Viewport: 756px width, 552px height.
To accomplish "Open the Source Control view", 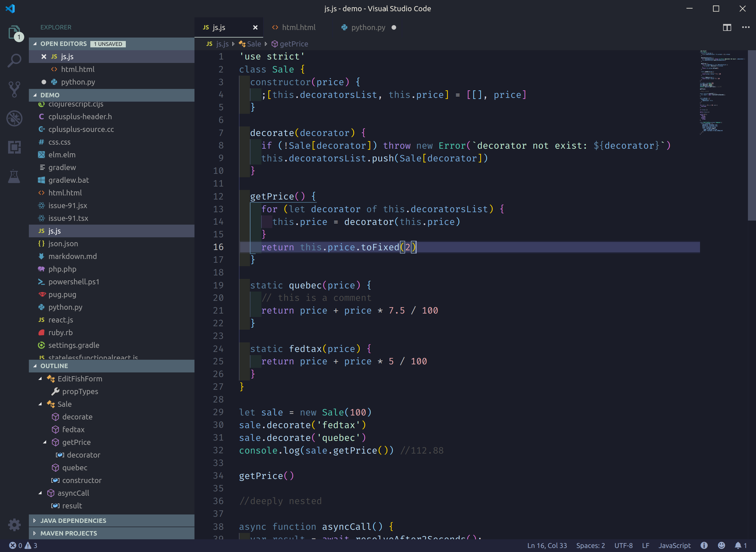I will pos(14,89).
